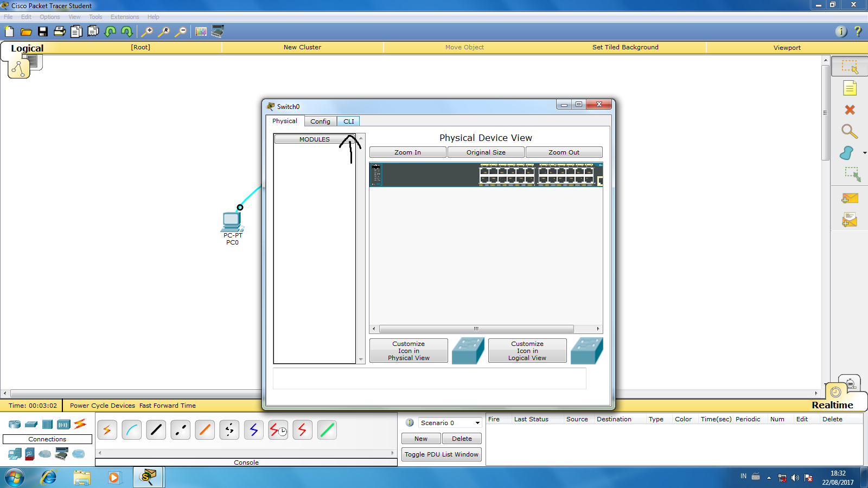This screenshot has width=868, height=488.
Task: Select the Add Complex PDU tool
Action: pos(849,219)
